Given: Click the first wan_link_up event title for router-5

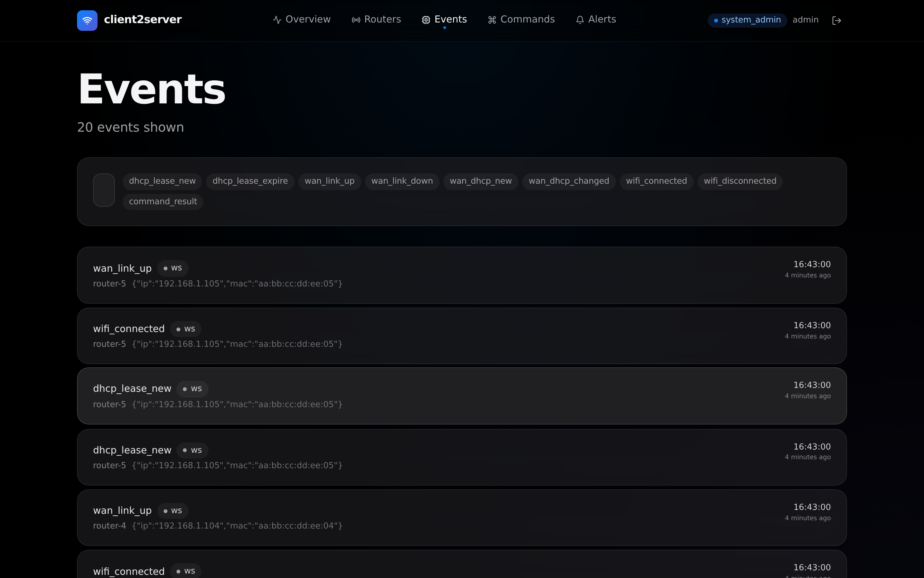Looking at the screenshot, I should click(122, 268).
